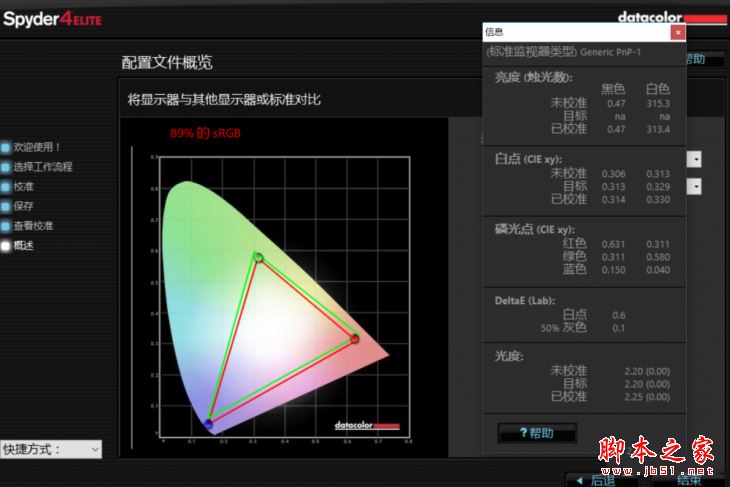Click the 配置文件概览 heading

167,62
